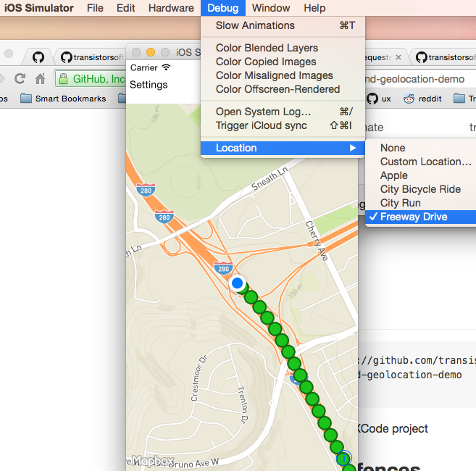Close the Debug menu

(x=223, y=8)
